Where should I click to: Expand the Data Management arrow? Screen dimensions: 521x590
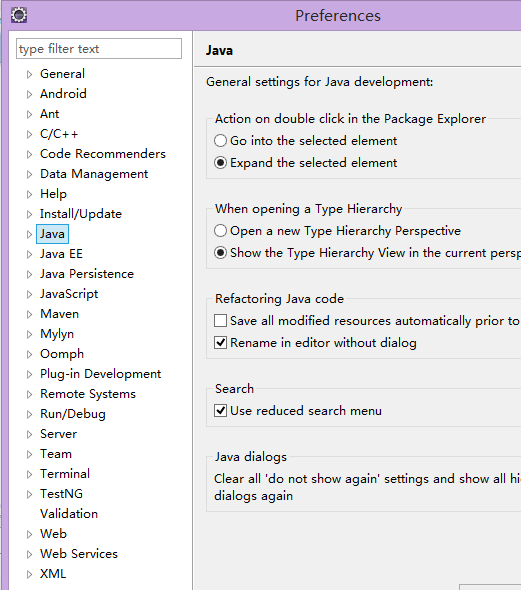point(29,174)
